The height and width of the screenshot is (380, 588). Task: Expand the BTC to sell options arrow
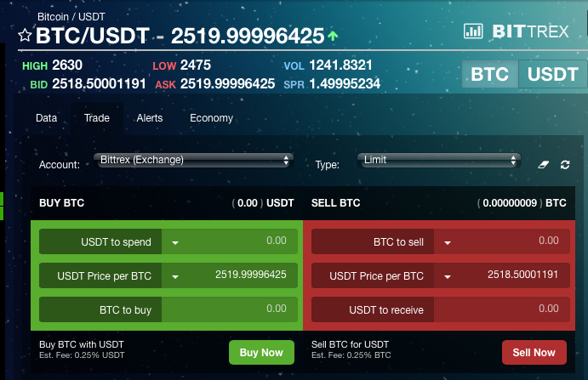pyautogui.click(x=448, y=242)
